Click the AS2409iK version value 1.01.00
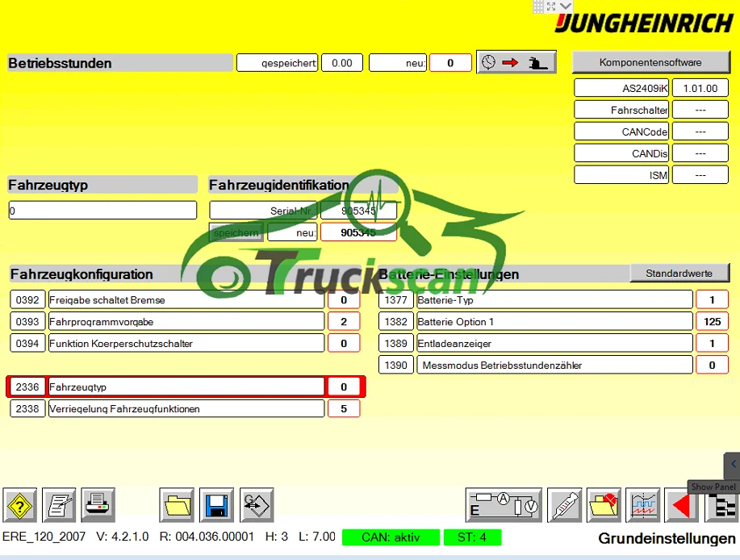 (700, 88)
